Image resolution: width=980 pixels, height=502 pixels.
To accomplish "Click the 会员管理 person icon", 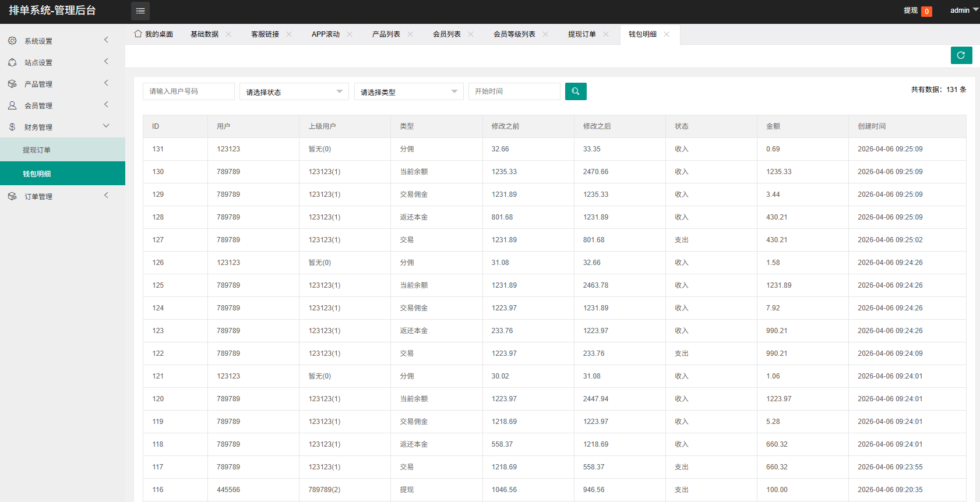I will click(x=12, y=105).
